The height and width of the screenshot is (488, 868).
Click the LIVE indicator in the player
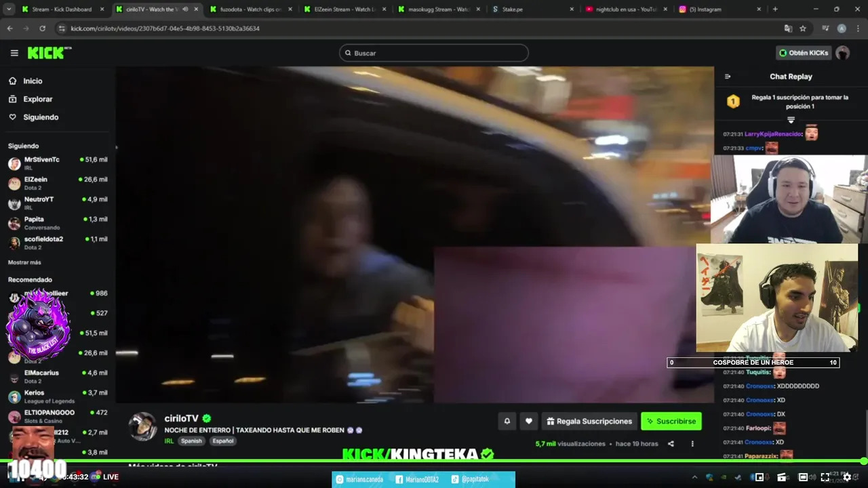point(106,477)
